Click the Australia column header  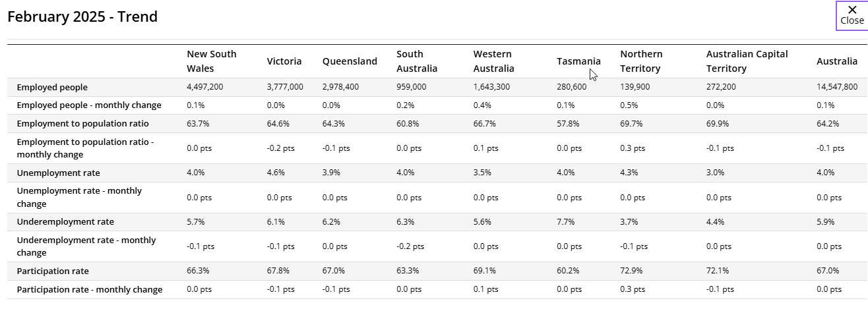click(x=836, y=61)
